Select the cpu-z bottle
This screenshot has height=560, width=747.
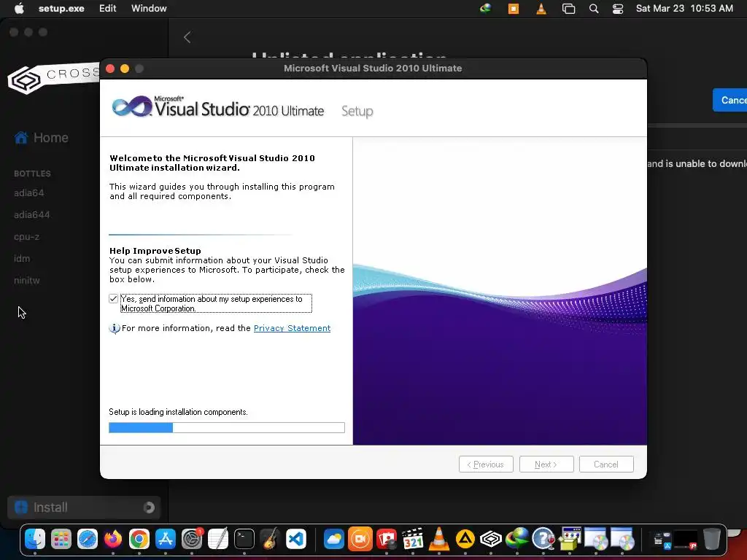tap(27, 237)
